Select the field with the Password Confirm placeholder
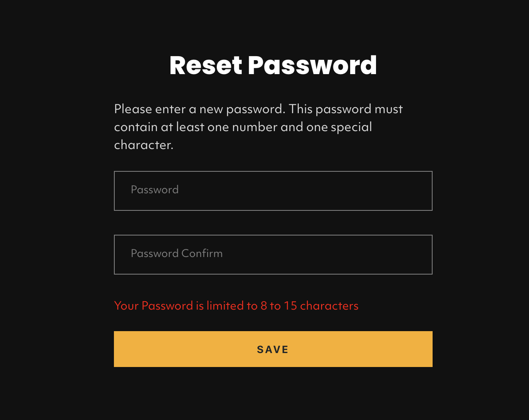This screenshot has width=529, height=420. click(x=273, y=254)
